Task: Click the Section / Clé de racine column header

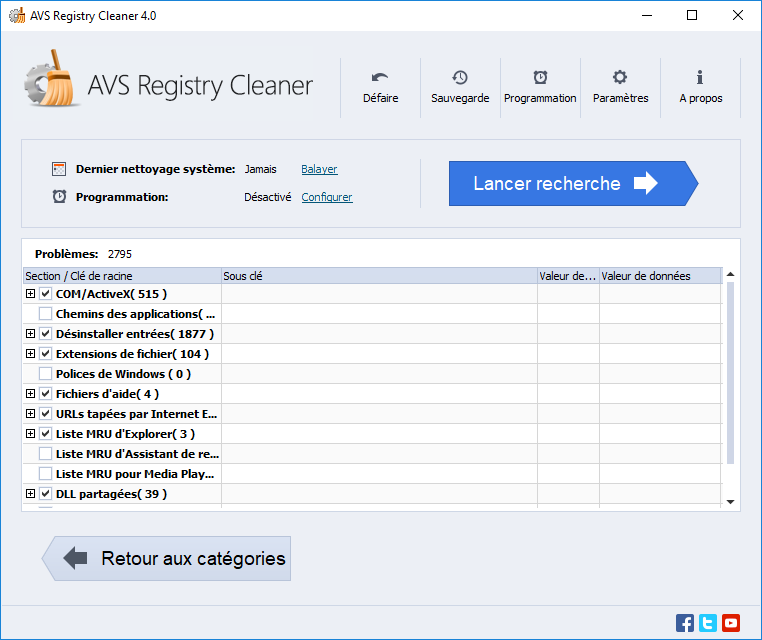Action: point(122,276)
